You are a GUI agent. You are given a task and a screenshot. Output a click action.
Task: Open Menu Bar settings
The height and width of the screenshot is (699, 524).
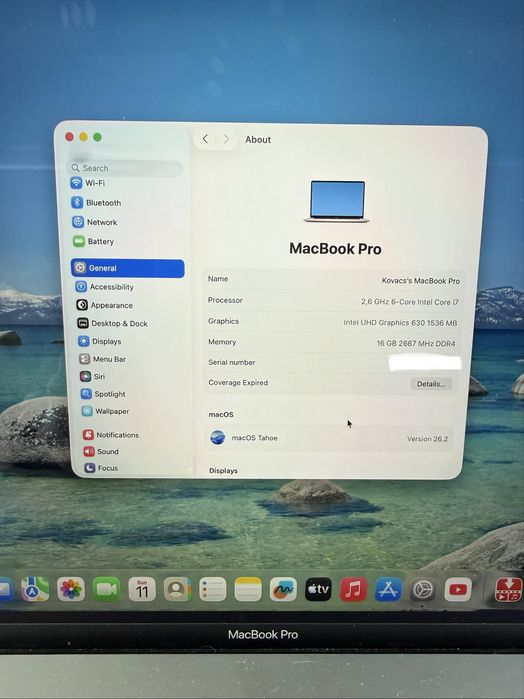pyautogui.click(x=103, y=359)
